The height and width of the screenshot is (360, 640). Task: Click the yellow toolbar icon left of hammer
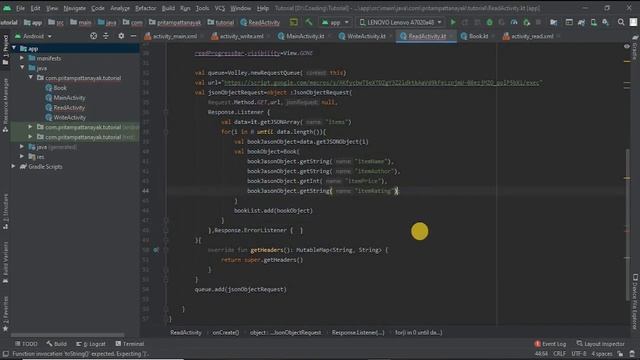pos(293,22)
